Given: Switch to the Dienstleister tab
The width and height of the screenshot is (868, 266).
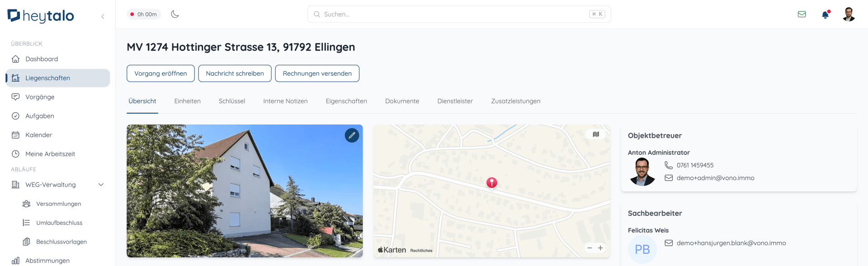Looking at the screenshot, I should coord(455,101).
